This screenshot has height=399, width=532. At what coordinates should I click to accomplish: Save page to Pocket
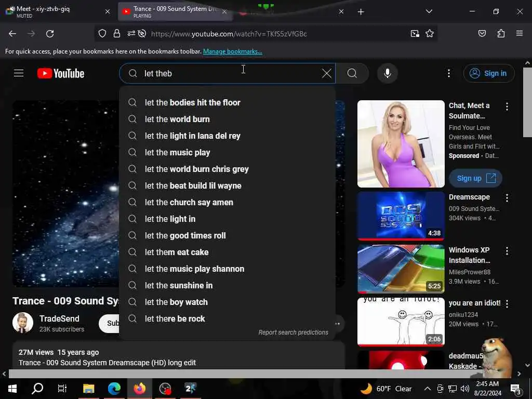click(482, 33)
